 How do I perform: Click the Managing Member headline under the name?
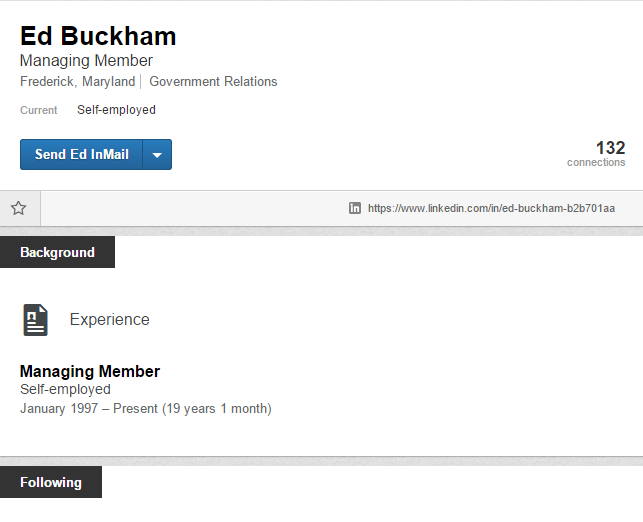coord(86,61)
